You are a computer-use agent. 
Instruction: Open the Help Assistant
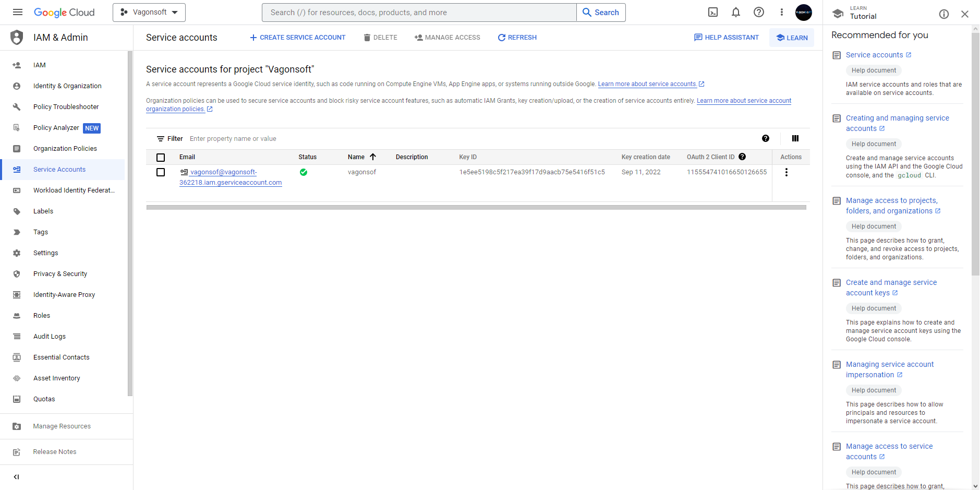tap(727, 38)
